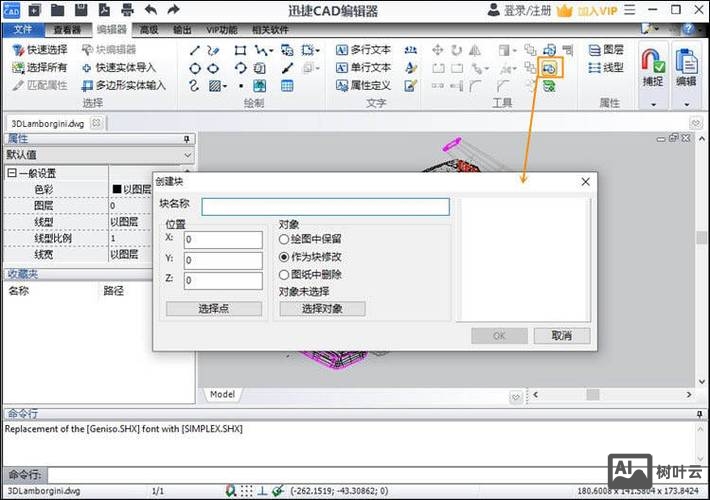
Task: Click the Y position input field
Action: pos(223,260)
